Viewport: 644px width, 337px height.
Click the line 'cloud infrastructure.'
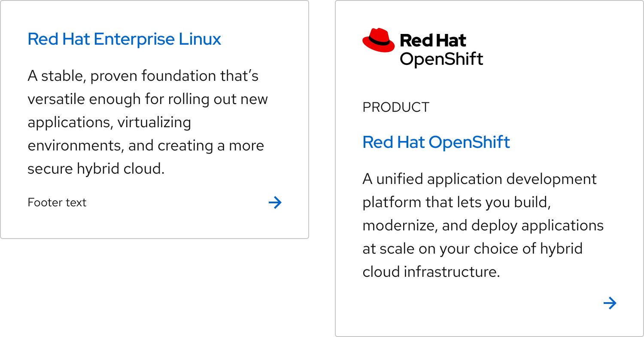click(431, 272)
